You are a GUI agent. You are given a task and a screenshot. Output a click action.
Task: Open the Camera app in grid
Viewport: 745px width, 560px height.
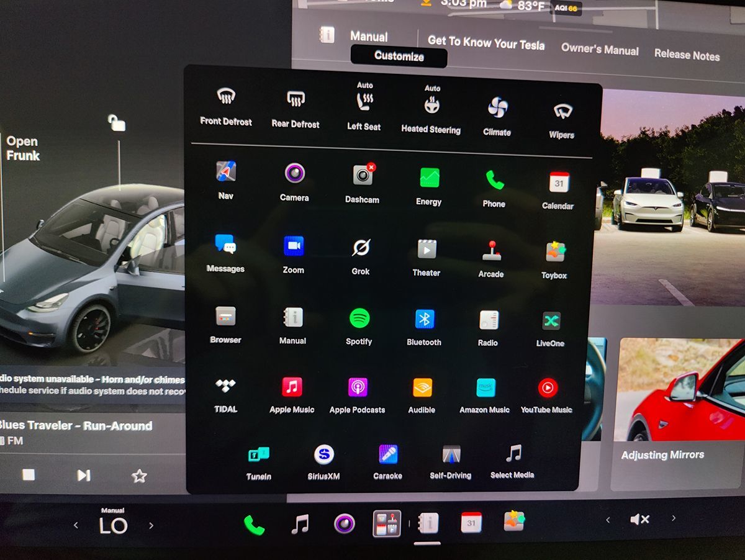coord(294,181)
